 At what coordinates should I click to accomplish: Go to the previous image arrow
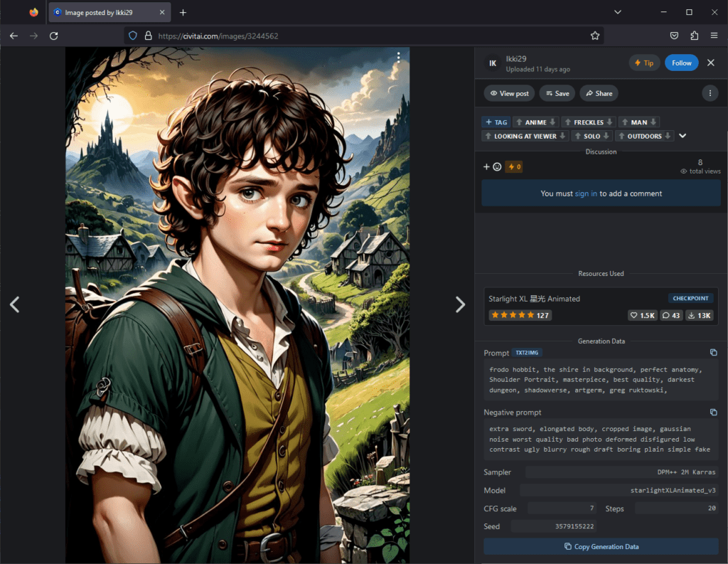[x=14, y=304]
